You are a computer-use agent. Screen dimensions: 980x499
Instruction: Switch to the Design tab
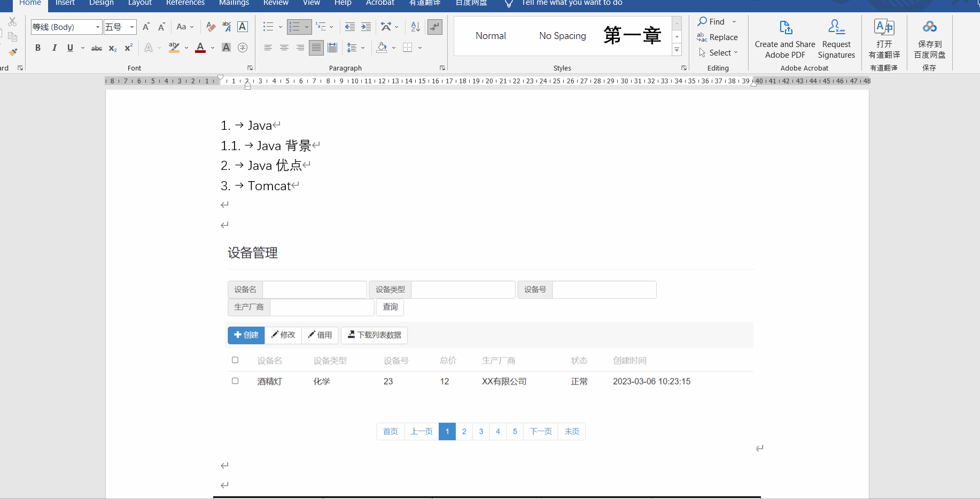point(102,3)
